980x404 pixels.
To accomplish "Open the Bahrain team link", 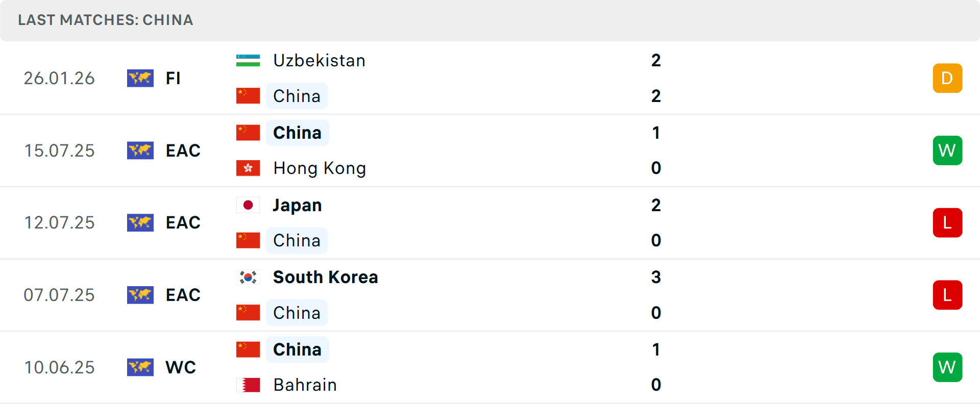I will click(305, 385).
